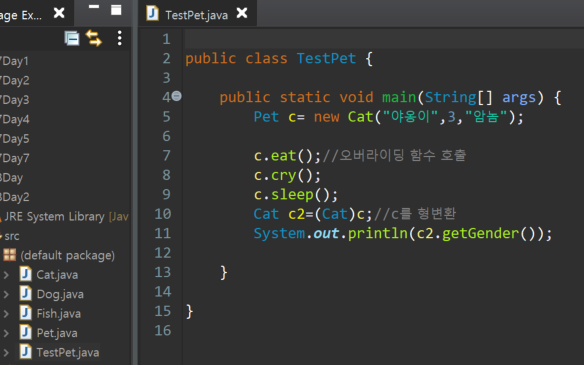This screenshot has height=365, width=584.
Task: Expand Pet.java tree arrow
Action: [x=6, y=333]
